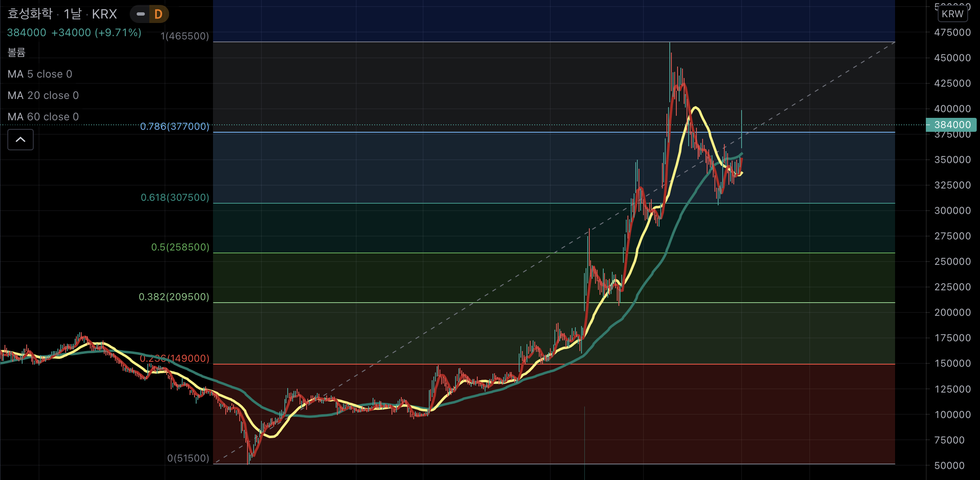The height and width of the screenshot is (480, 980).
Task: Click the 384000 current price tag on axis
Action: (952, 125)
